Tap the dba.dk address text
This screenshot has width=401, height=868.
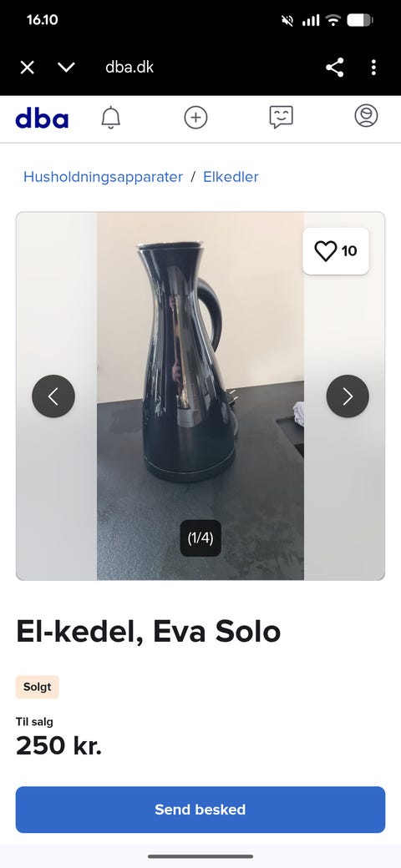(x=129, y=68)
